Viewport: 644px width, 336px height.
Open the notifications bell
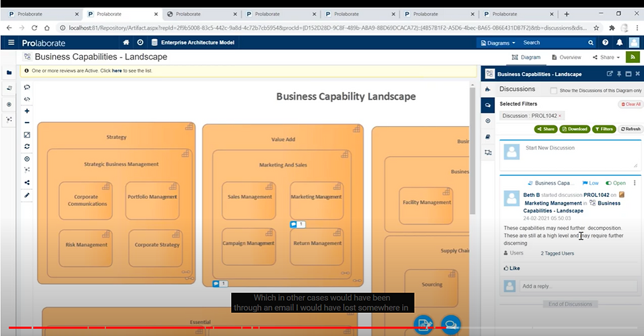pyautogui.click(x=619, y=42)
